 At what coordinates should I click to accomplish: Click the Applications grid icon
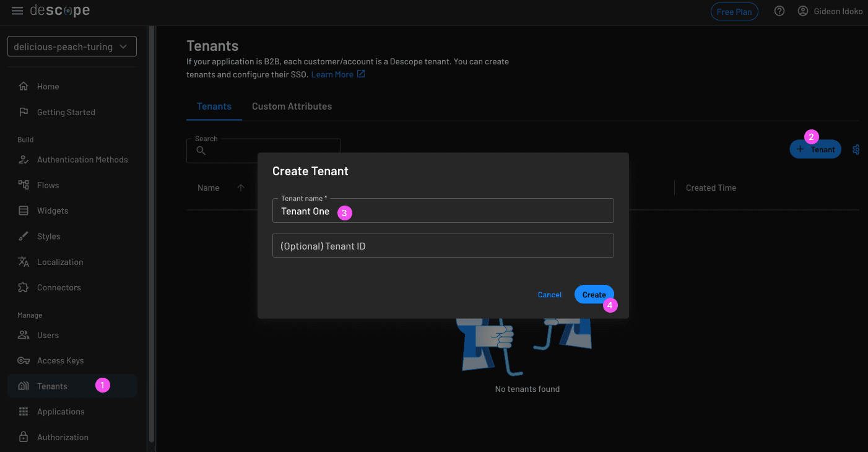click(x=24, y=412)
